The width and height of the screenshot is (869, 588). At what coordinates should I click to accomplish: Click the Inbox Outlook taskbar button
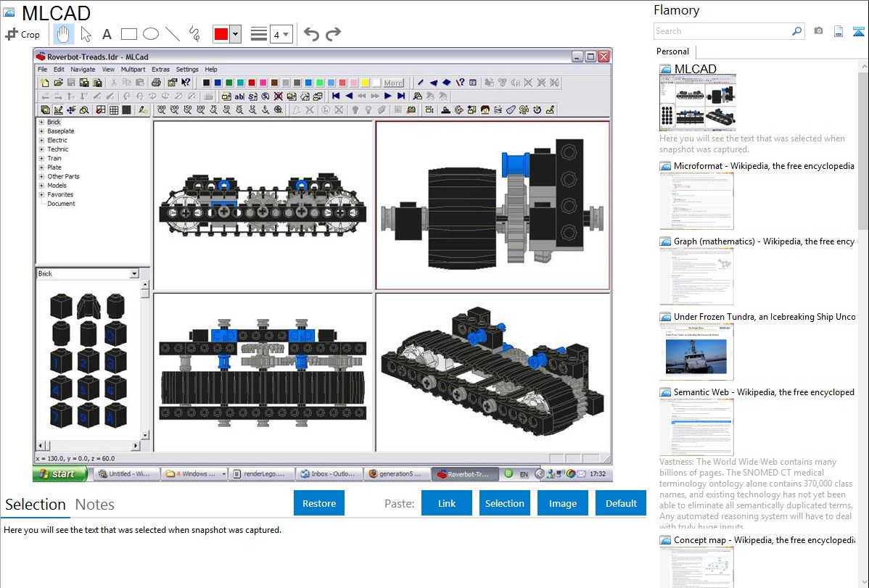(329, 474)
